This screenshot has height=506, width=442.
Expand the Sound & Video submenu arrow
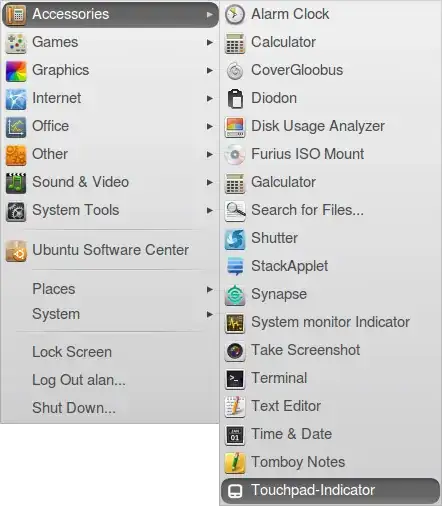210,182
